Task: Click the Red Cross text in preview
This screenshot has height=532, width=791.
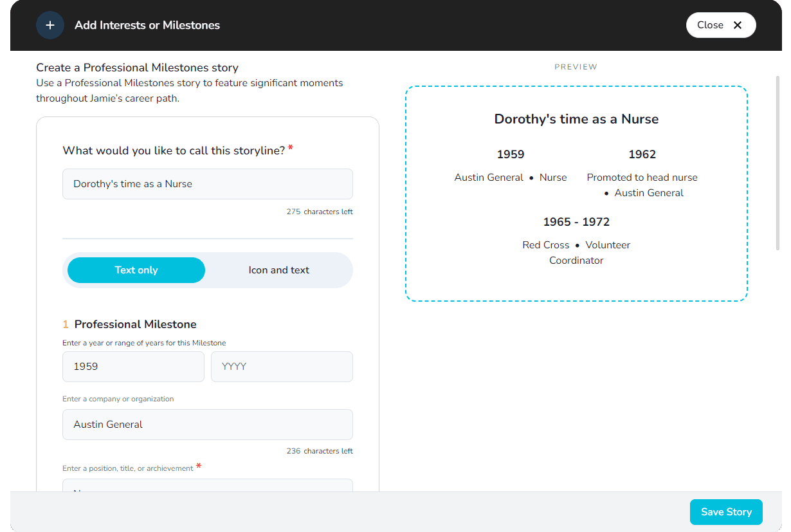Action: [x=546, y=245]
